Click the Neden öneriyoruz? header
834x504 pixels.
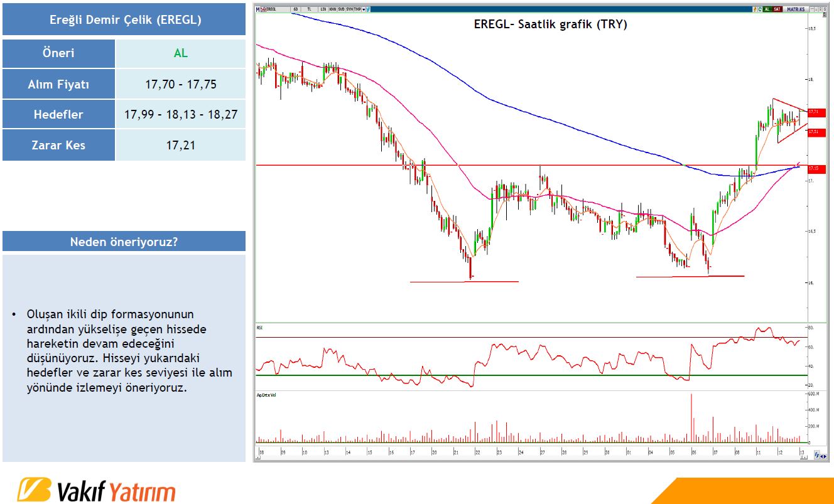pyautogui.click(x=124, y=242)
